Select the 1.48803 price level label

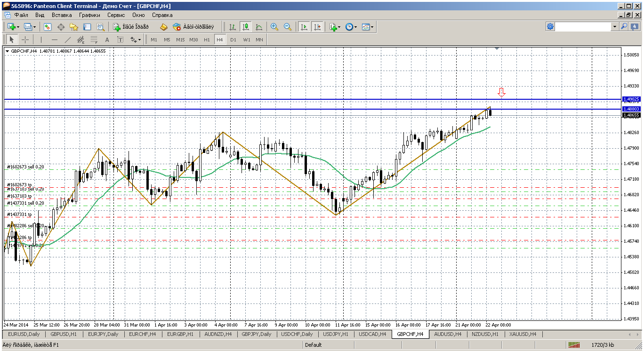631,109
